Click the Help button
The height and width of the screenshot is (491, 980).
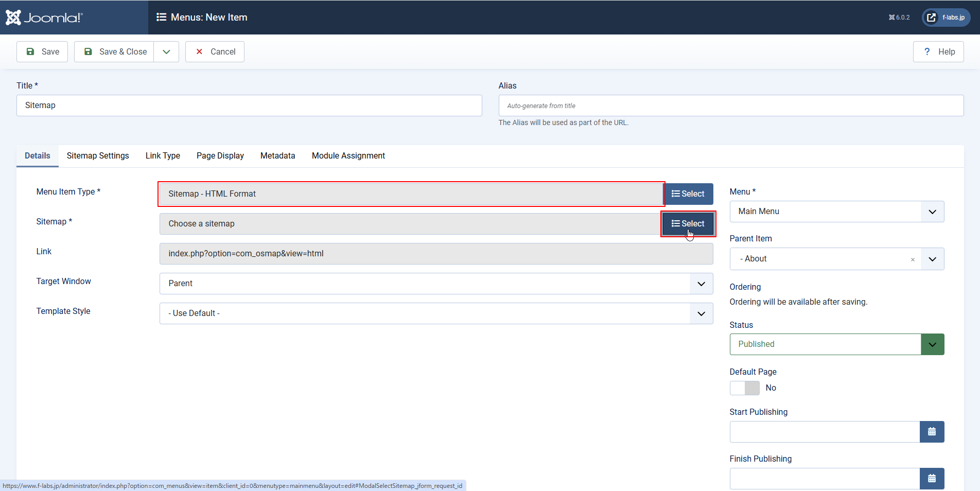pyautogui.click(x=938, y=51)
